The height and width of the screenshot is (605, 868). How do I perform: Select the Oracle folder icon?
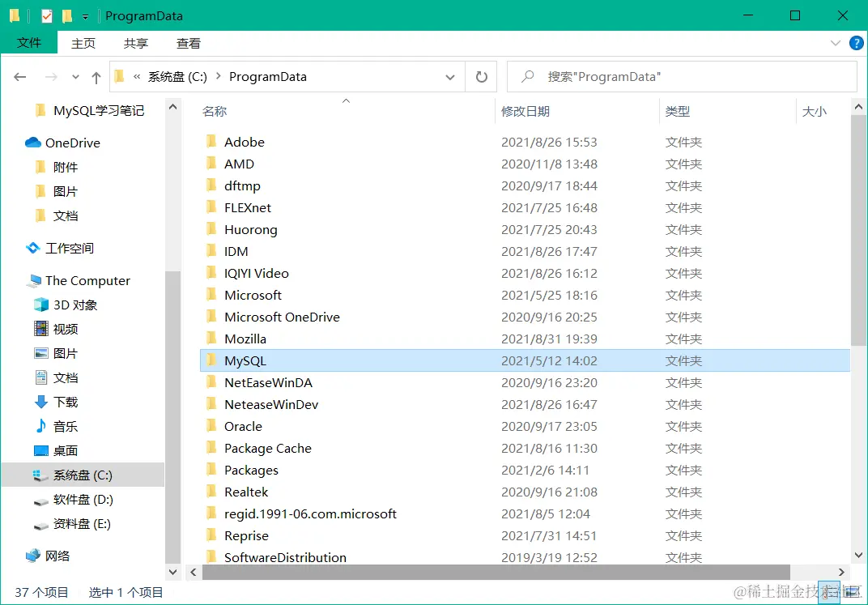[211, 426]
